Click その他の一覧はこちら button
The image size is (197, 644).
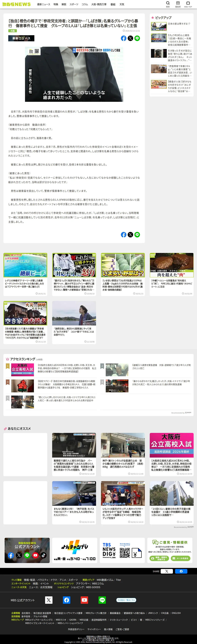(126, 600)
